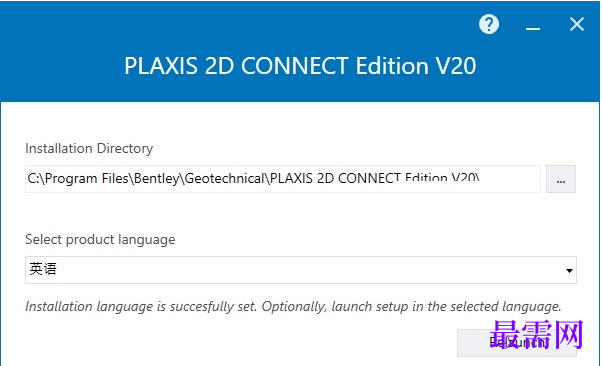Minimize the PLAXIS installer window
Image resolution: width=602 pixels, height=366 pixels.
click(533, 28)
